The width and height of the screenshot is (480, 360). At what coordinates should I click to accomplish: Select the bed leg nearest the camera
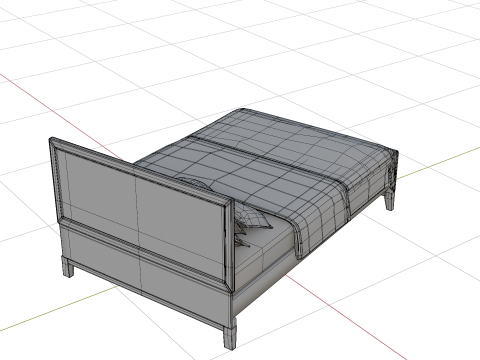230,333
